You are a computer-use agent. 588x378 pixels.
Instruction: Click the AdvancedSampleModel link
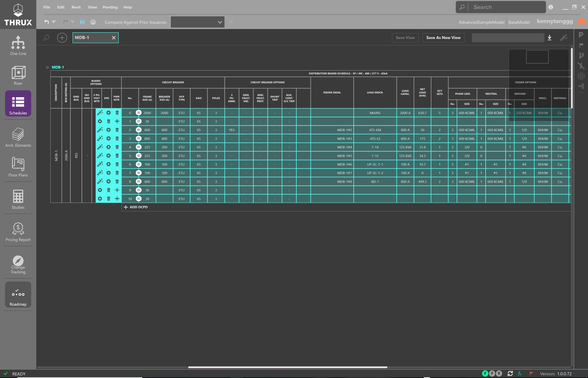point(481,22)
